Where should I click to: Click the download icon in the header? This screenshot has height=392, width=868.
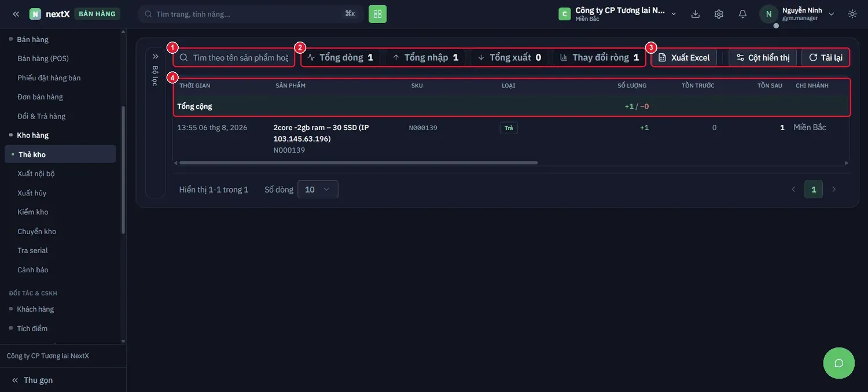pos(696,14)
